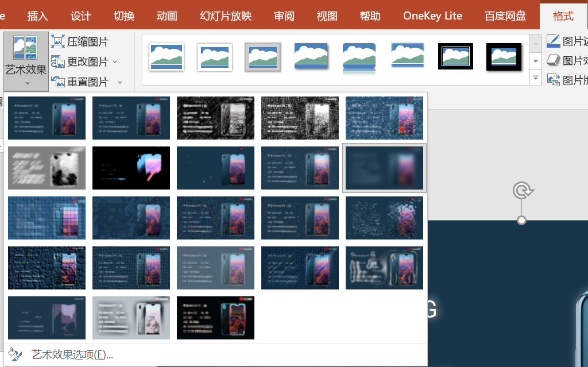Open the OneKey Lite tab
The height and width of the screenshot is (367, 588).
tap(432, 16)
